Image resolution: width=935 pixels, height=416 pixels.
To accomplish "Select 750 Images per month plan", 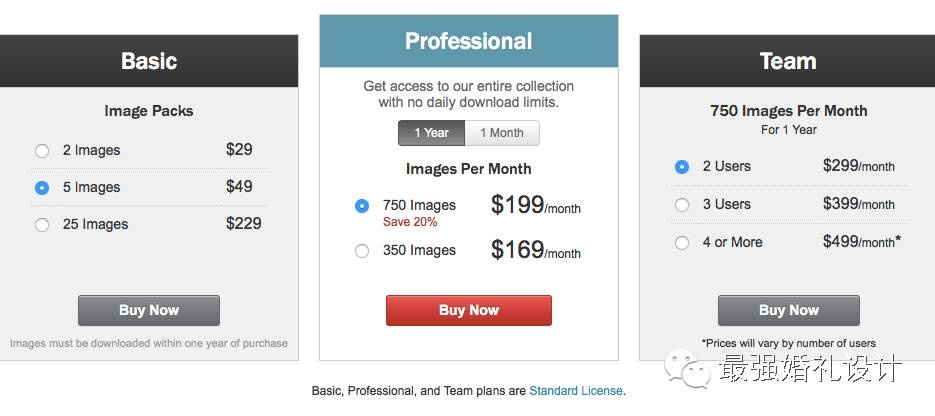I will [x=362, y=206].
